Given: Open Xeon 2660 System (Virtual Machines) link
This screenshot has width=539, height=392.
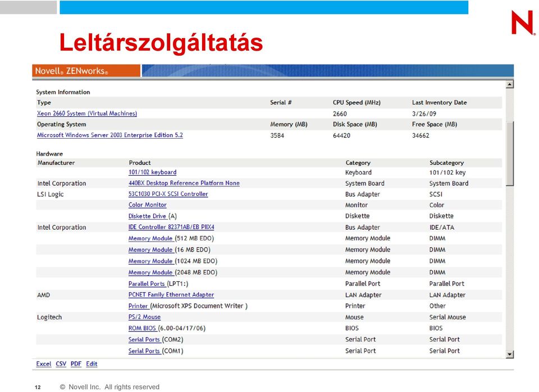Looking at the screenshot, I should [x=86, y=113].
